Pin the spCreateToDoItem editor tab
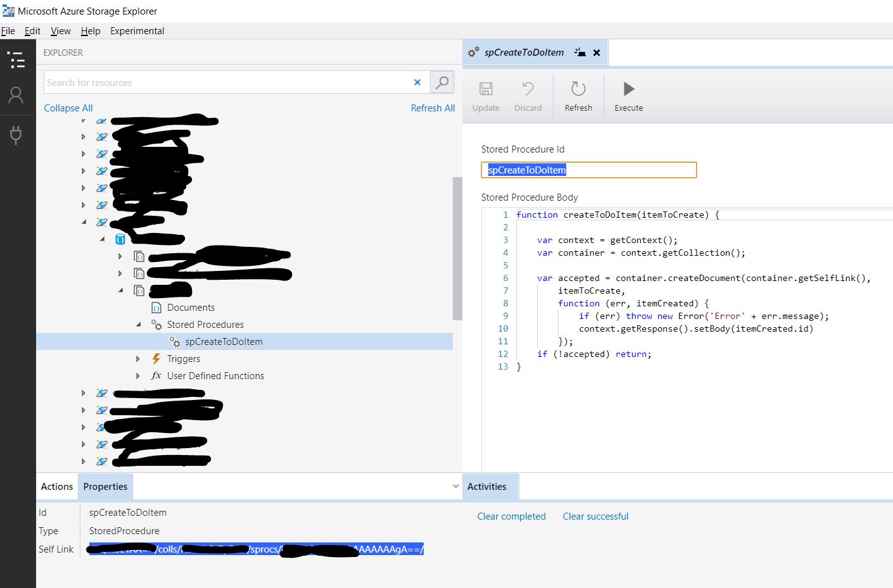The width and height of the screenshot is (893, 588). (x=579, y=53)
